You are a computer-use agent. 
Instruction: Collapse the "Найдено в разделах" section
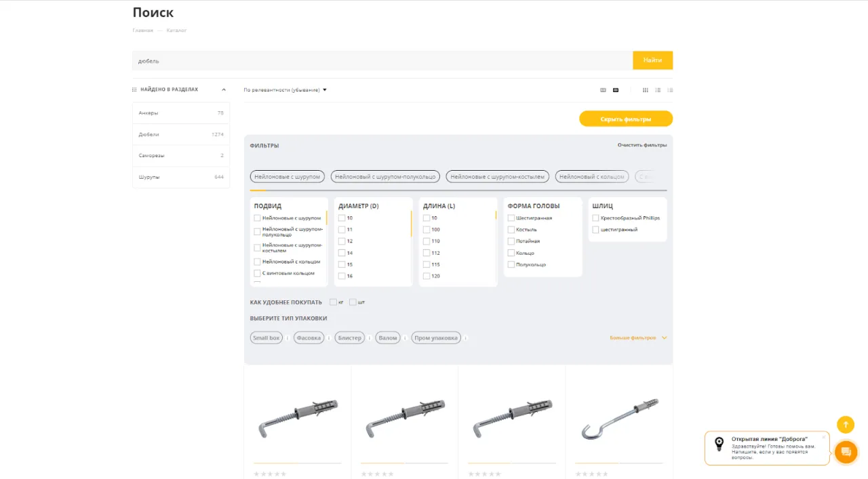[224, 89]
